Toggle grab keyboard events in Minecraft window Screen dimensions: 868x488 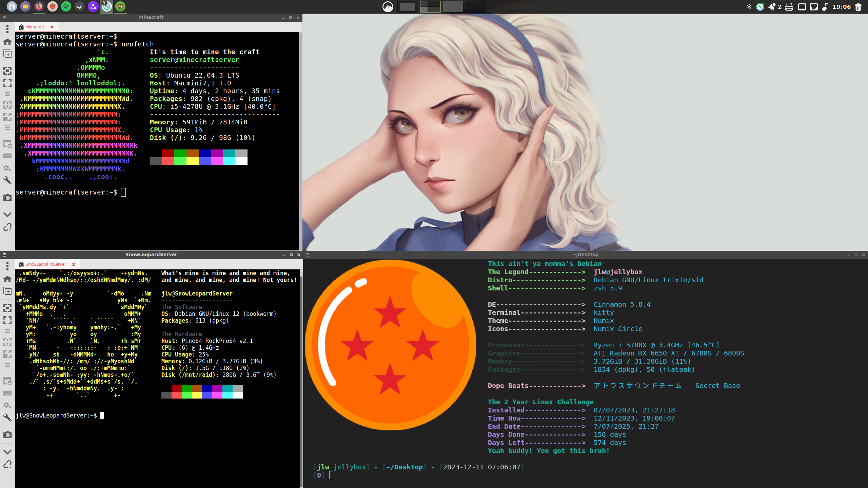click(x=7, y=156)
